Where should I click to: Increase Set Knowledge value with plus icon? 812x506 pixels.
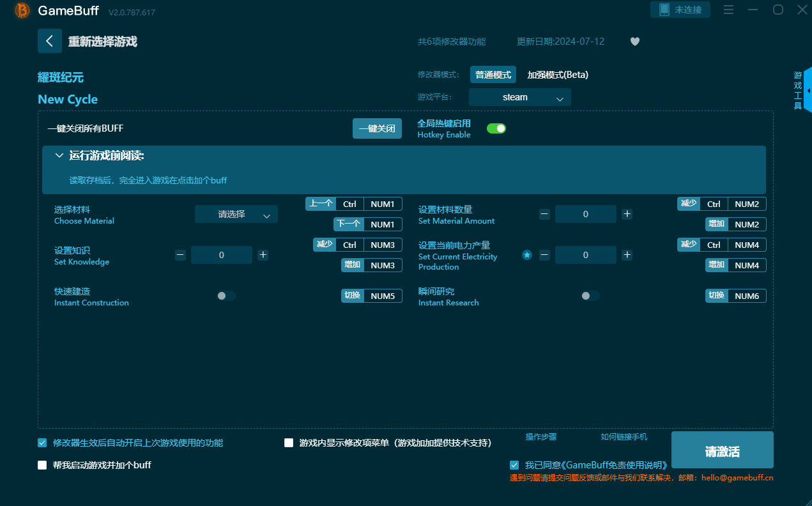[x=263, y=255]
